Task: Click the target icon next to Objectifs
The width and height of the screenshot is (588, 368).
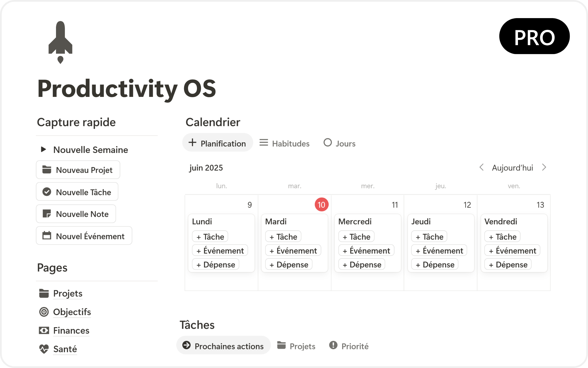Action: tap(44, 312)
